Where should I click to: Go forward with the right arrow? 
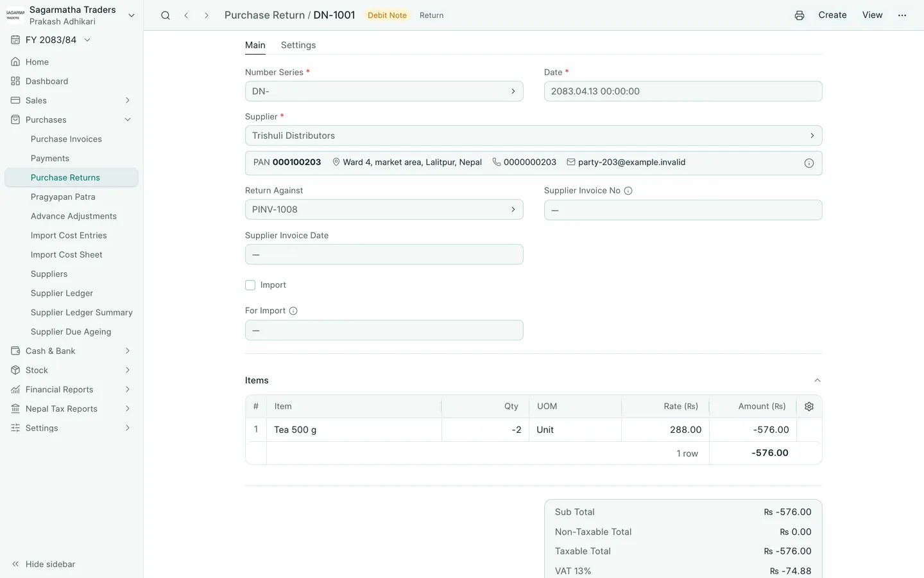(206, 15)
